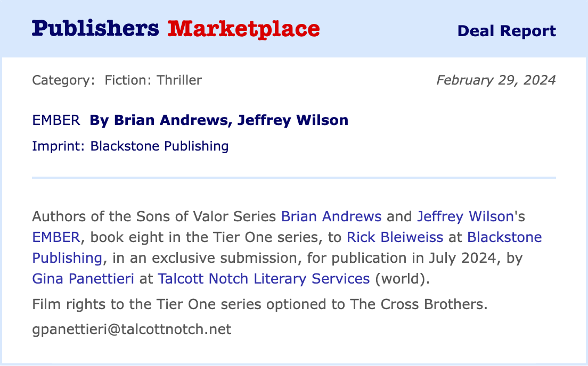Click the EMBER title above the imprint line

click(x=56, y=120)
